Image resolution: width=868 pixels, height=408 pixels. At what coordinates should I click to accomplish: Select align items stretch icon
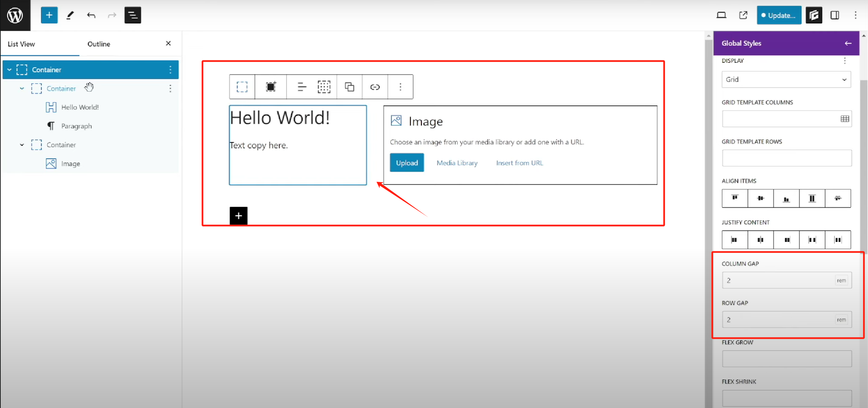click(x=812, y=198)
